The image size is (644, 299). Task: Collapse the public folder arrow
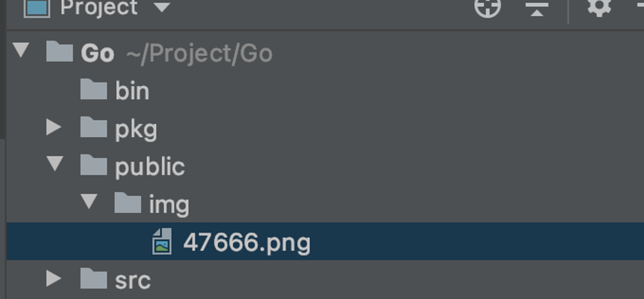tap(55, 164)
